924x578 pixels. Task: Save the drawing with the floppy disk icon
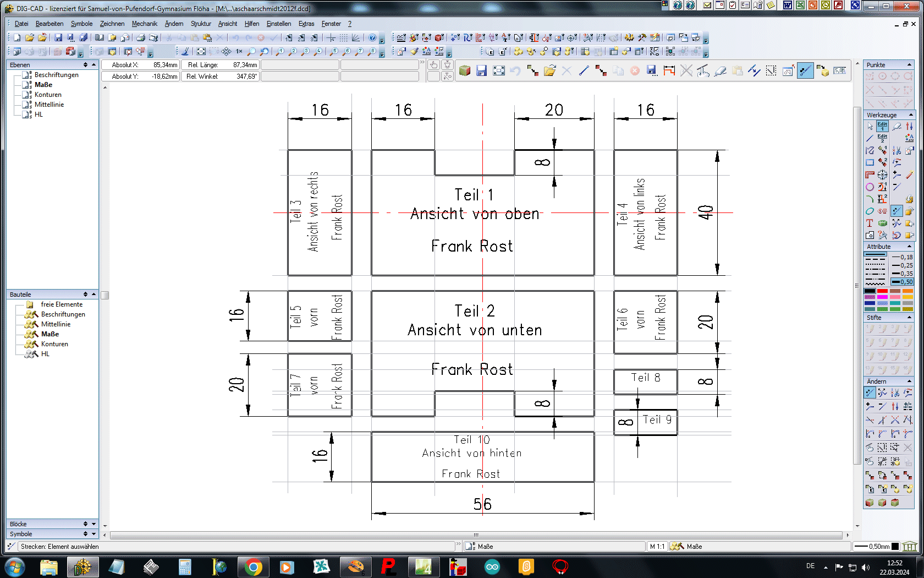pos(58,37)
